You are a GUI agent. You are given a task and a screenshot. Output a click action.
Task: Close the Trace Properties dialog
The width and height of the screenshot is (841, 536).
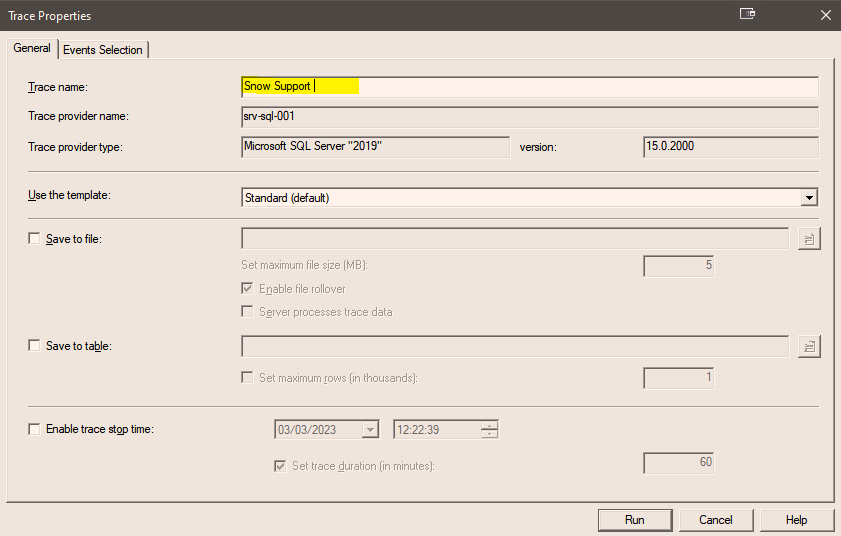pyautogui.click(x=825, y=15)
